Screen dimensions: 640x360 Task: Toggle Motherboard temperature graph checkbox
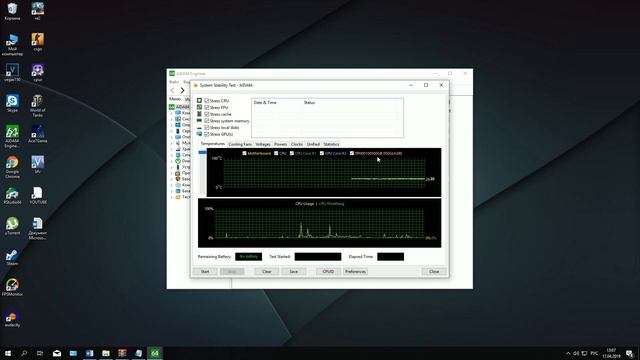click(244, 153)
